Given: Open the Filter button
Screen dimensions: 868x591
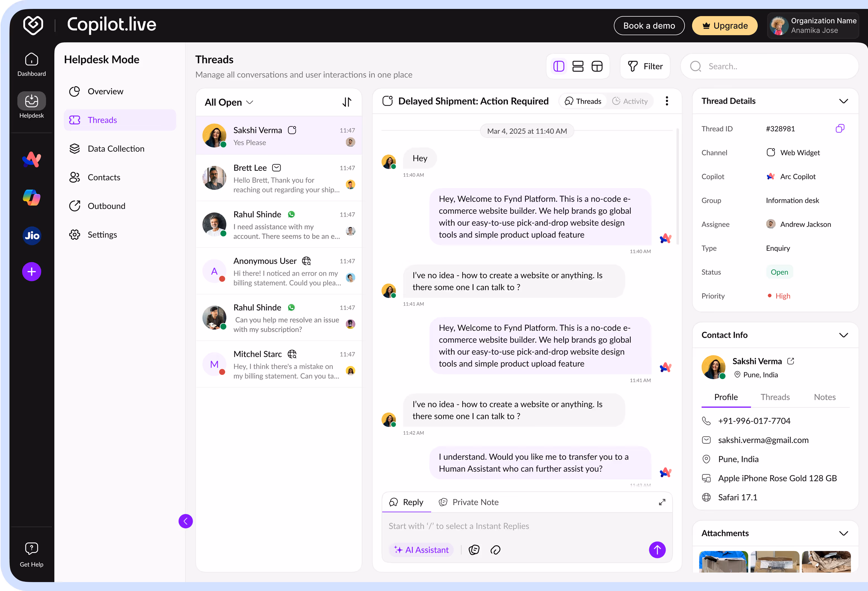Looking at the screenshot, I should click(645, 66).
